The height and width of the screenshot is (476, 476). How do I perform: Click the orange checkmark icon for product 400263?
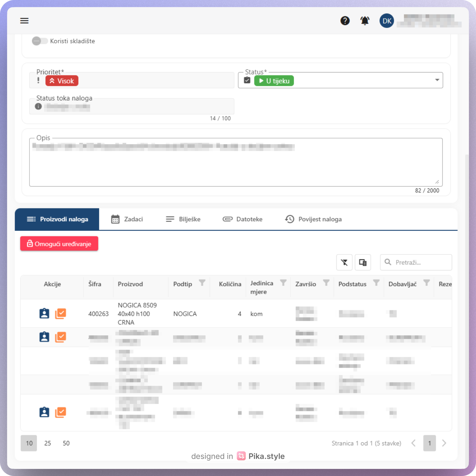pos(60,313)
